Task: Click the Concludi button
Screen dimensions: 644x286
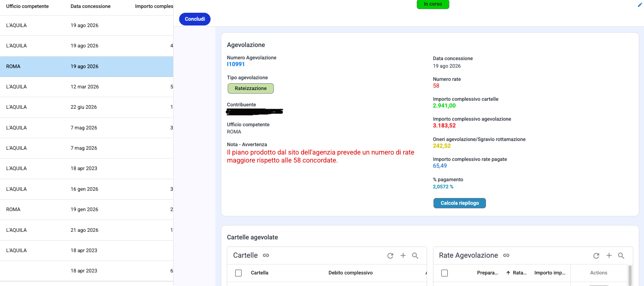Action: (x=195, y=19)
